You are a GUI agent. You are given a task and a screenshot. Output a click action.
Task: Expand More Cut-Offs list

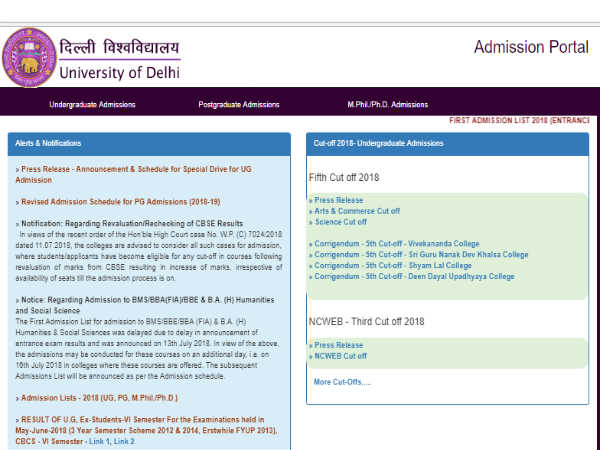341,382
